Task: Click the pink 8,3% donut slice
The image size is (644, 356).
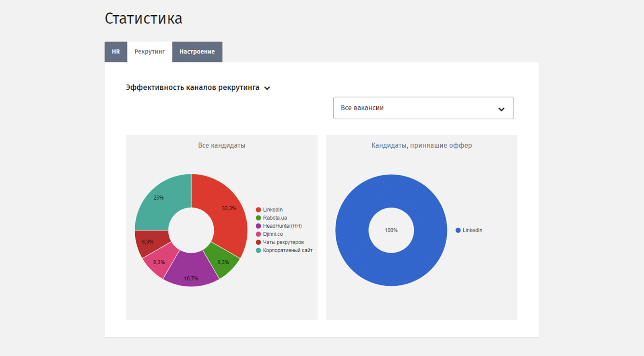Action: point(161,261)
